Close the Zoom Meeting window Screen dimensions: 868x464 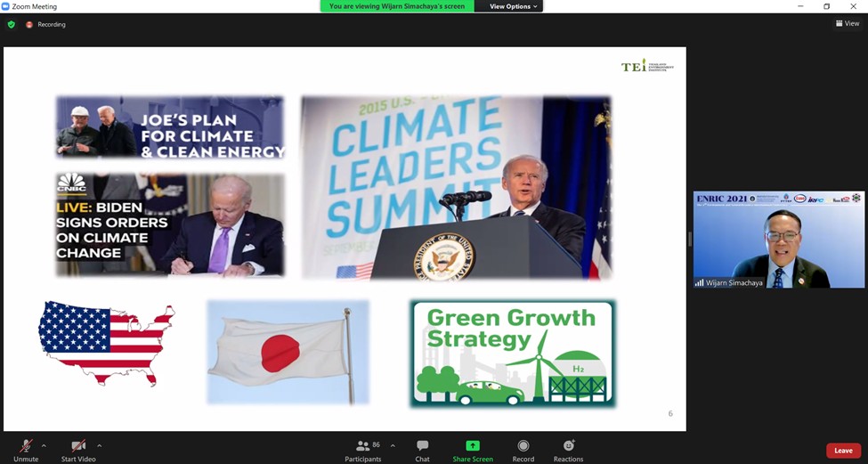coord(853,6)
